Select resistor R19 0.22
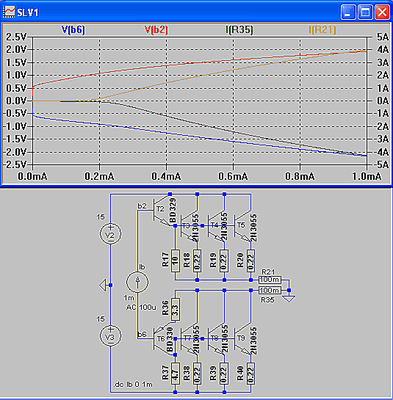Screen dimensions: 393x400 point(224,260)
